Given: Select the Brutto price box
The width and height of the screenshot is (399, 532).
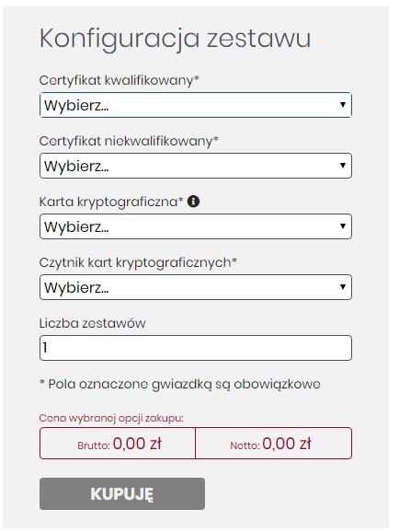Looking at the screenshot, I should tap(118, 444).
